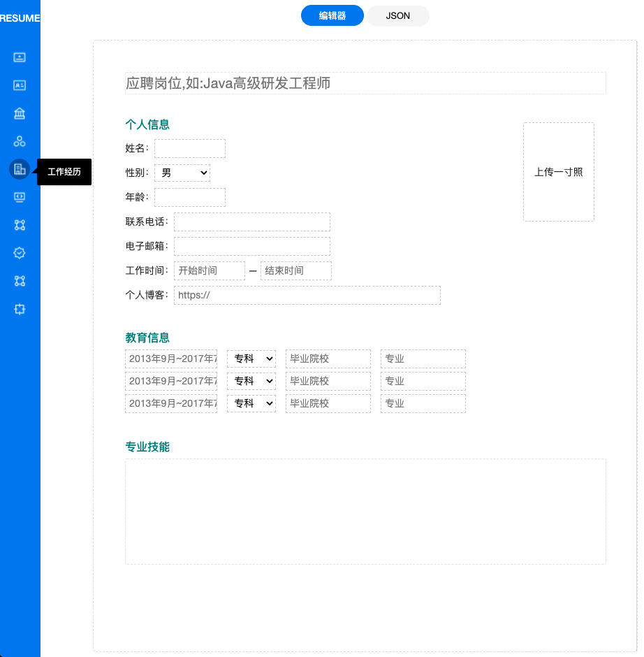Click inside the 专业技能 text area

[x=365, y=511]
